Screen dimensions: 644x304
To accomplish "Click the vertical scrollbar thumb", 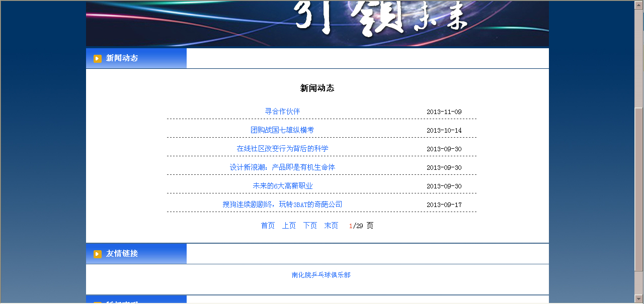I will [x=639, y=196].
